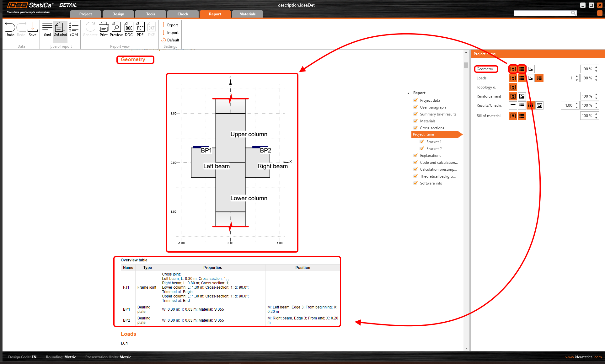Uncheck the Materials report item
605x364 pixels.
pyautogui.click(x=416, y=121)
